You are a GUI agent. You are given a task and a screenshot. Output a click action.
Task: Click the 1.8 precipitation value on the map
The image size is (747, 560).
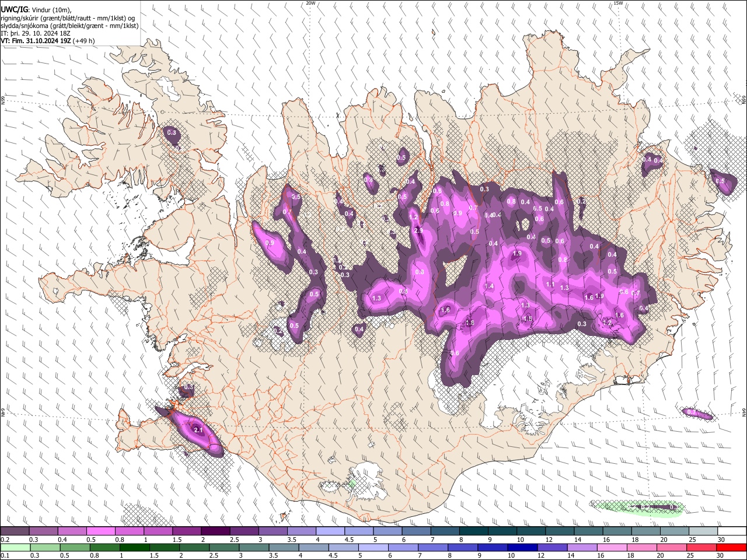tap(470, 323)
